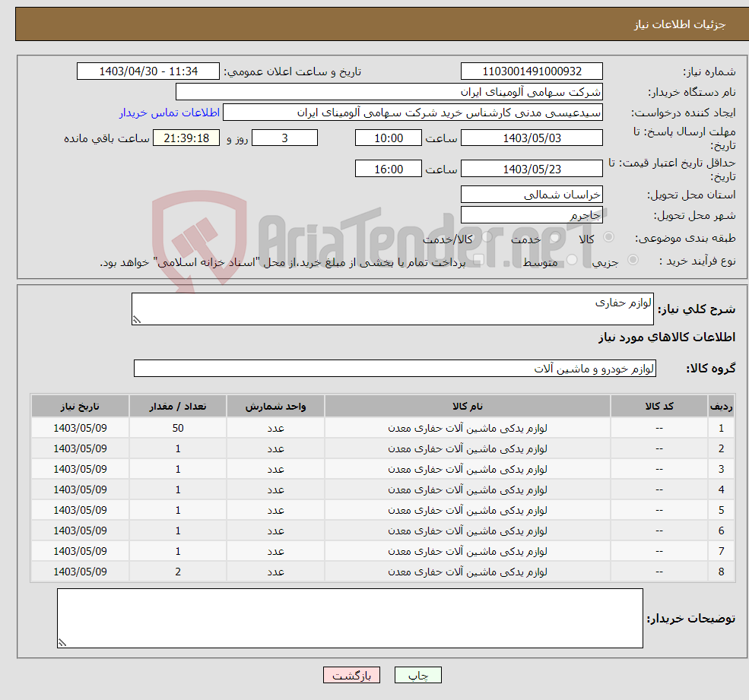Viewport: 749px width, 700px height.
Task: Click the delivery province field خراسان شمالی
Action: click(532, 195)
